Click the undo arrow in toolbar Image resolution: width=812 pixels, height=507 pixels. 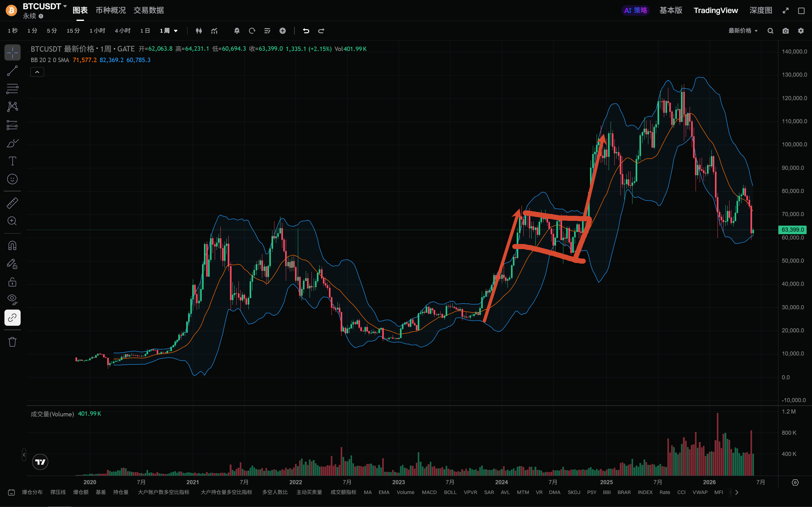point(306,31)
